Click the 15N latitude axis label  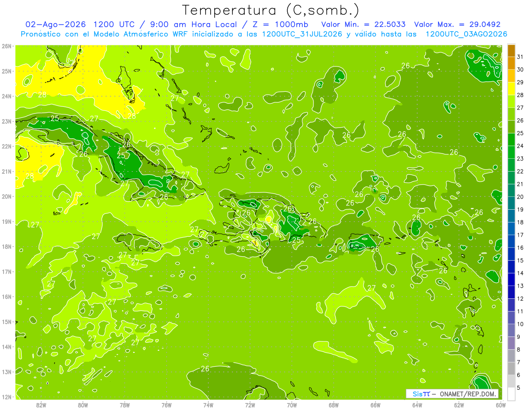[x=7, y=322]
